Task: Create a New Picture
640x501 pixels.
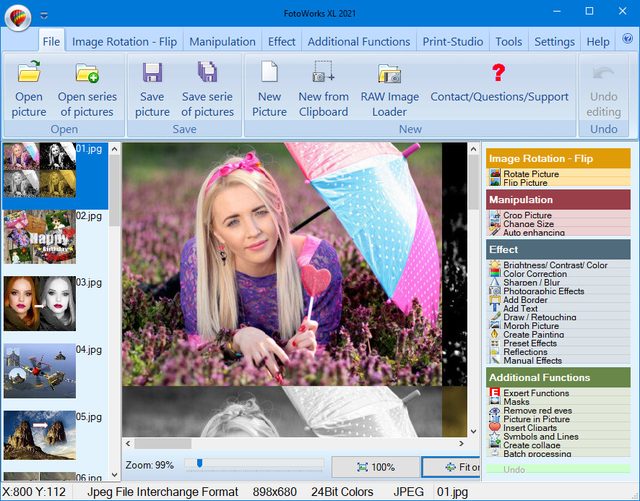Action: [269, 74]
